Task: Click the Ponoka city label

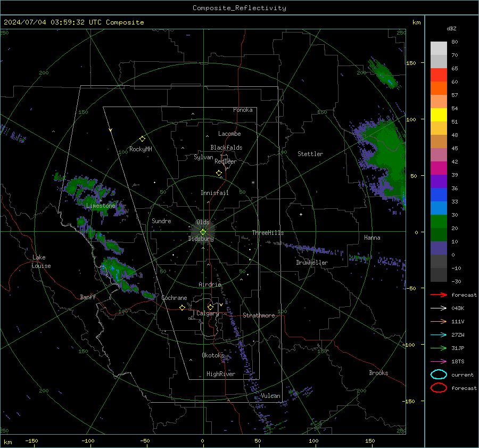Action: [x=243, y=110]
